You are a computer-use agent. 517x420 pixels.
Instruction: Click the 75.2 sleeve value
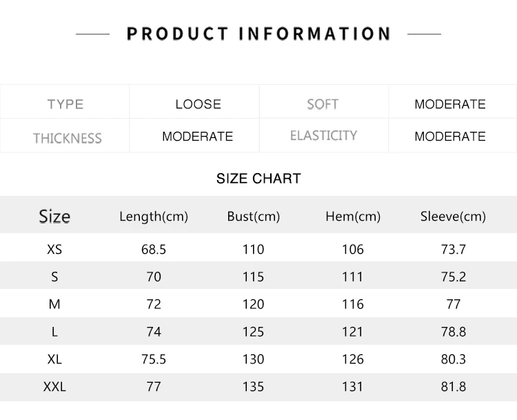point(454,277)
